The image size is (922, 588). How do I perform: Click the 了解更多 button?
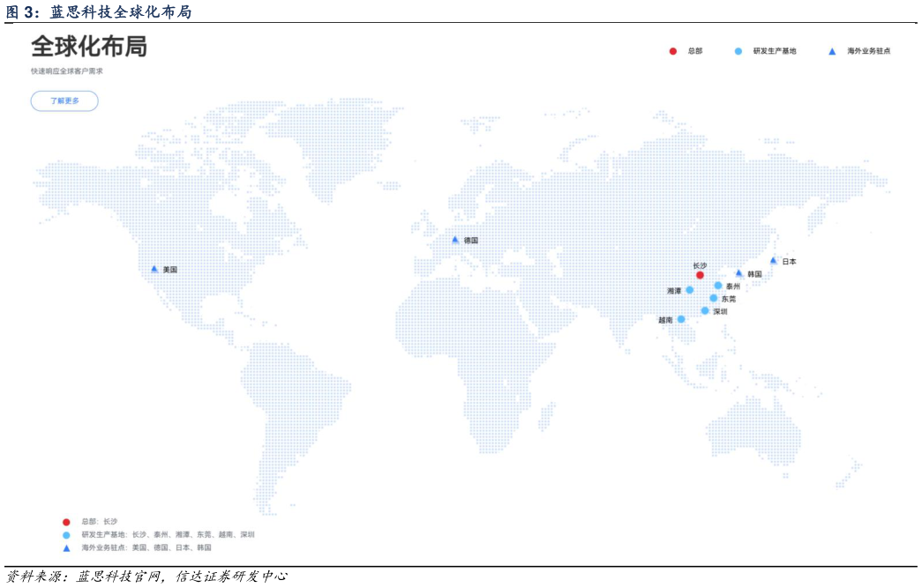coord(64,101)
